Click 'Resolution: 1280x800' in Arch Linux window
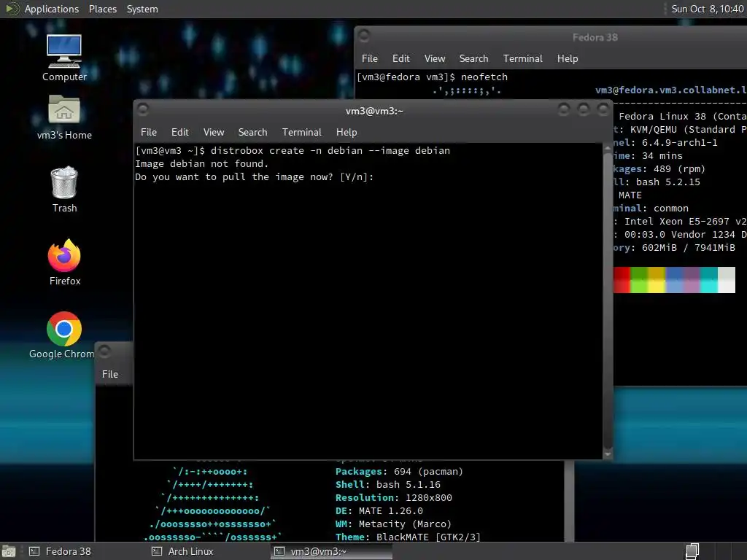 tap(393, 497)
